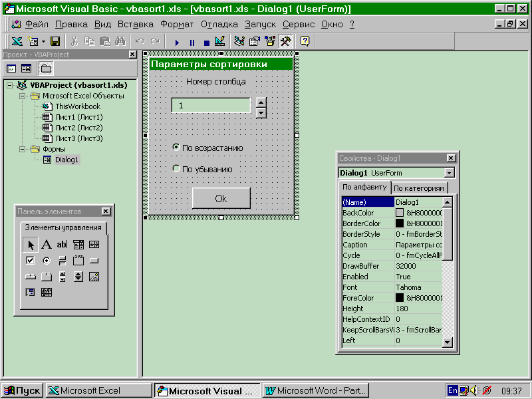Select the TextBox tool (abl) in the Toolbox
The image size is (532, 399).
click(x=62, y=244)
